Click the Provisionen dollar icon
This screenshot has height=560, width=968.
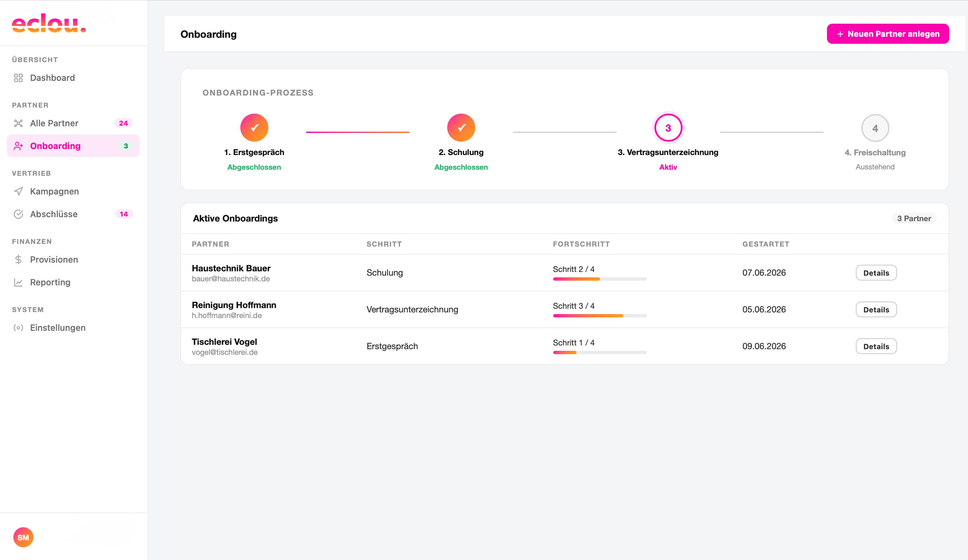[18, 260]
